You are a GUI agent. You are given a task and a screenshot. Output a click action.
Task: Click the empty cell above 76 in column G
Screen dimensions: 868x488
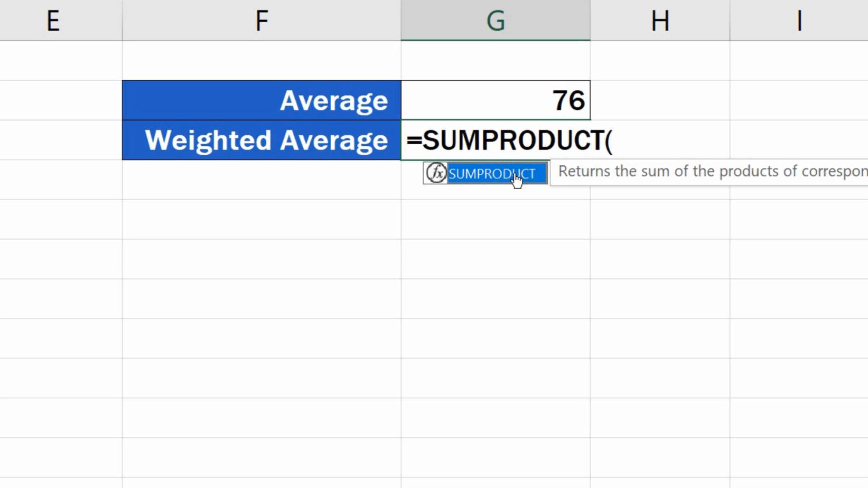[x=495, y=59]
